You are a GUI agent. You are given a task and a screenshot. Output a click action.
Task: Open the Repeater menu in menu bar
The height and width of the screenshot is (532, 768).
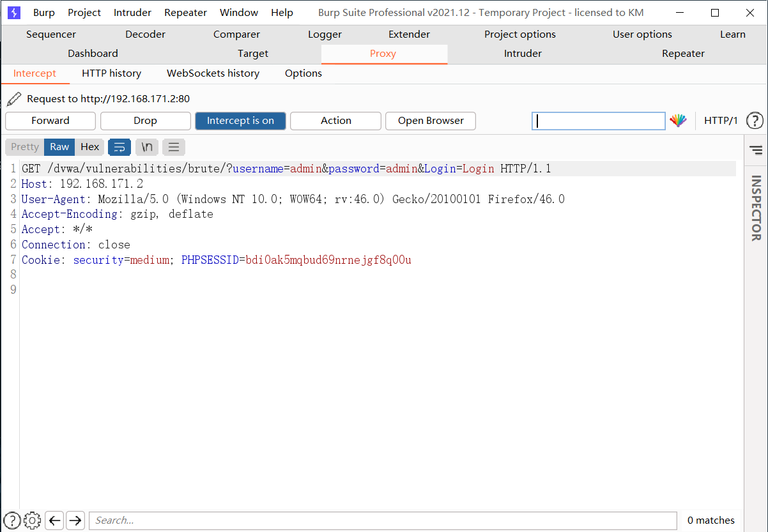[x=185, y=13]
